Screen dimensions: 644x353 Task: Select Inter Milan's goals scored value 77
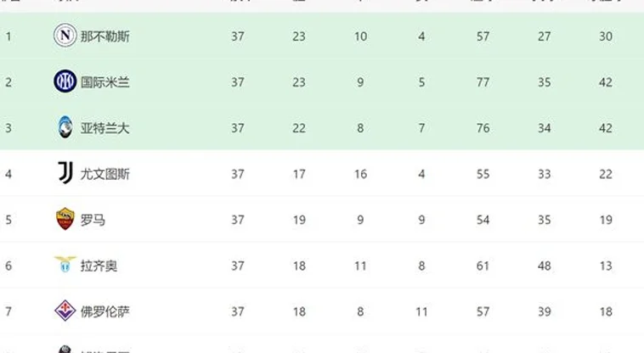point(483,82)
